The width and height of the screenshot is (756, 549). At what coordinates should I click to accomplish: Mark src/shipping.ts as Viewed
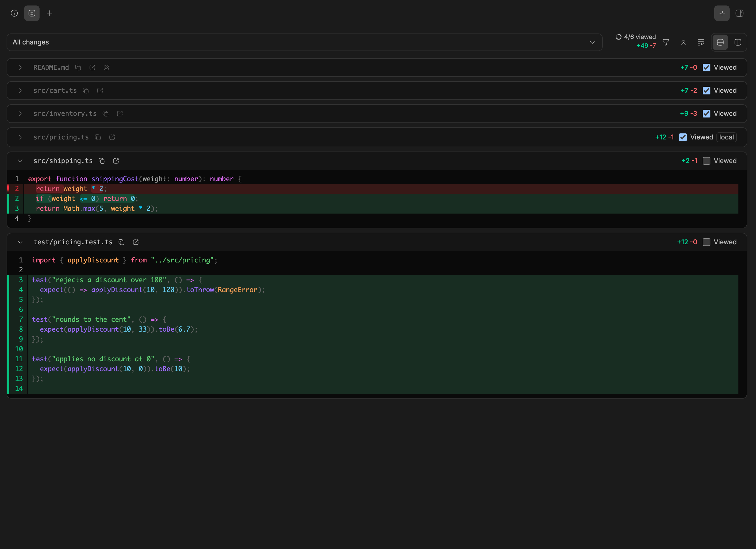706,161
